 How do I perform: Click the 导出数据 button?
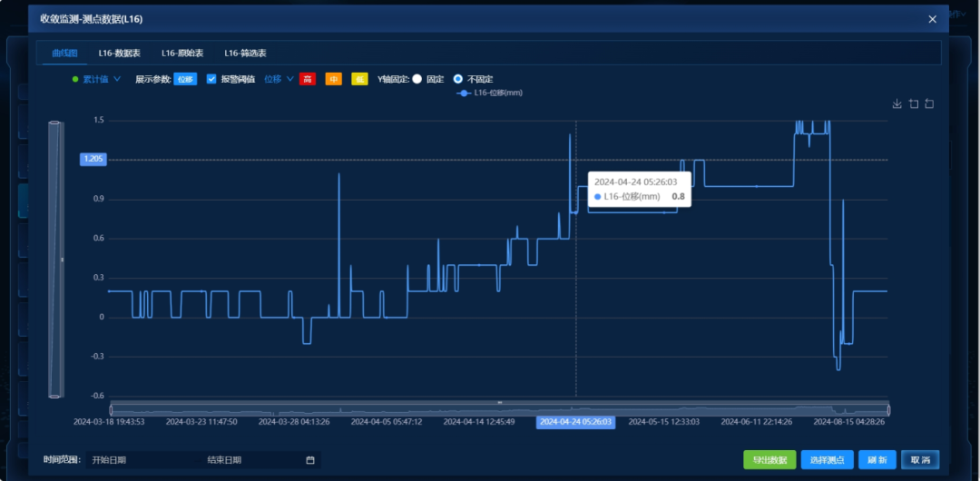coord(769,460)
